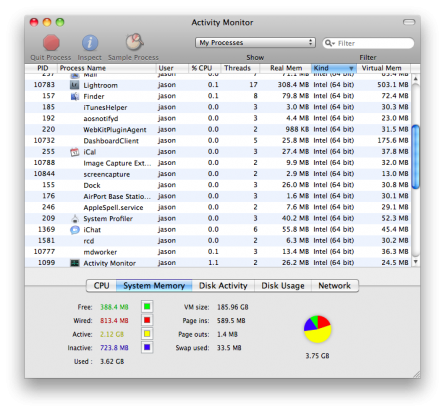Click the toolbar toggle pill button
The width and height of the screenshot is (445, 412).
point(409,22)
